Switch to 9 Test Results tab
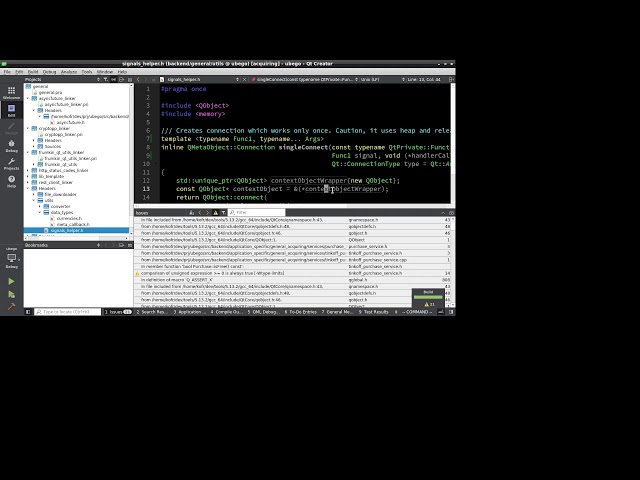The image size is (640, 480). tap(373, 312)
